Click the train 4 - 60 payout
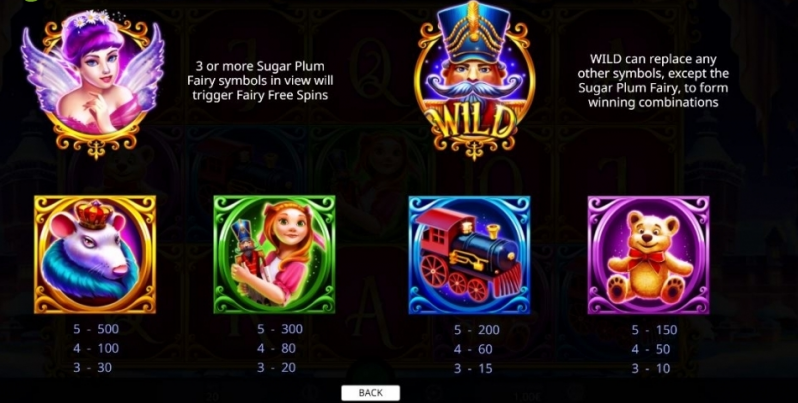 [x=473, y=349]
